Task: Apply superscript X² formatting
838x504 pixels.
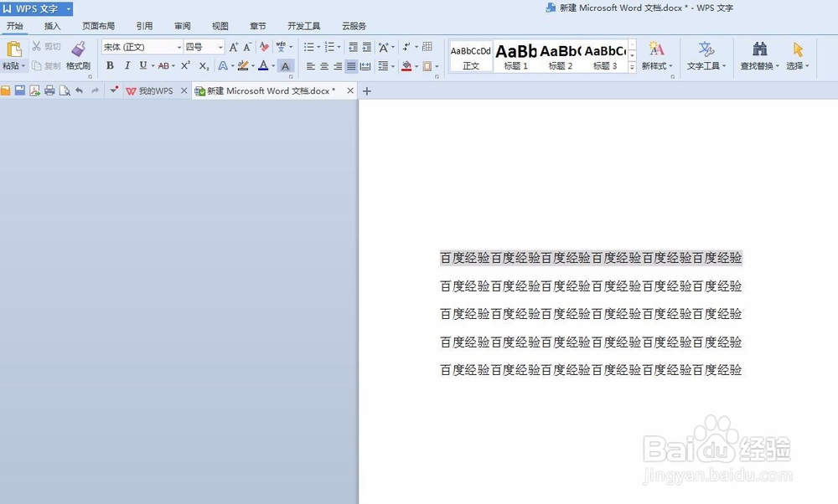Action: point(185,65)
